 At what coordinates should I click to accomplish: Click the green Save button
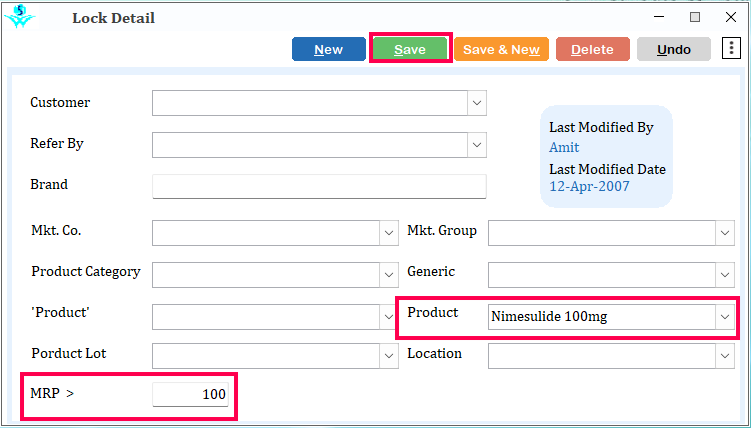pos(410,49)
